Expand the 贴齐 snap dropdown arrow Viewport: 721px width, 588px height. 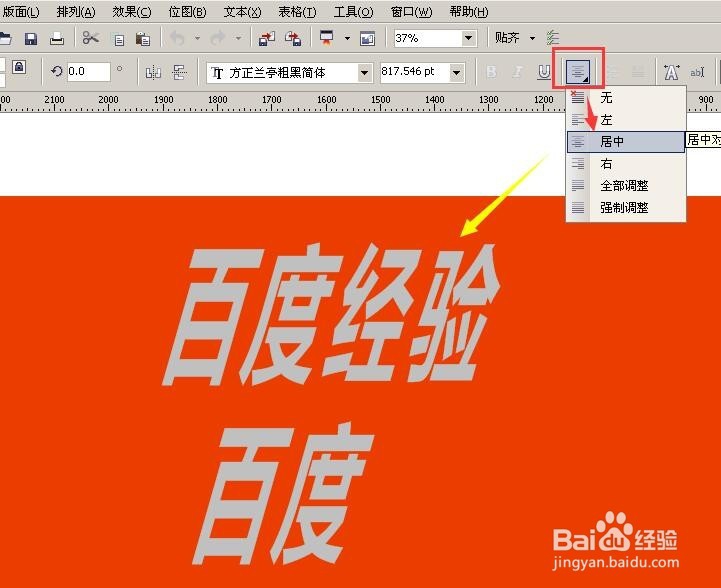coord(532,38)
